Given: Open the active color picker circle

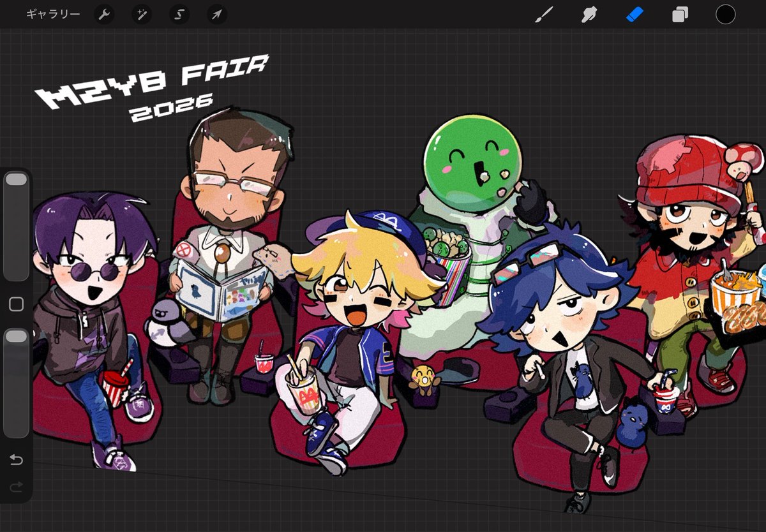Looking at the screenshot, I should (x=725, y=14).
